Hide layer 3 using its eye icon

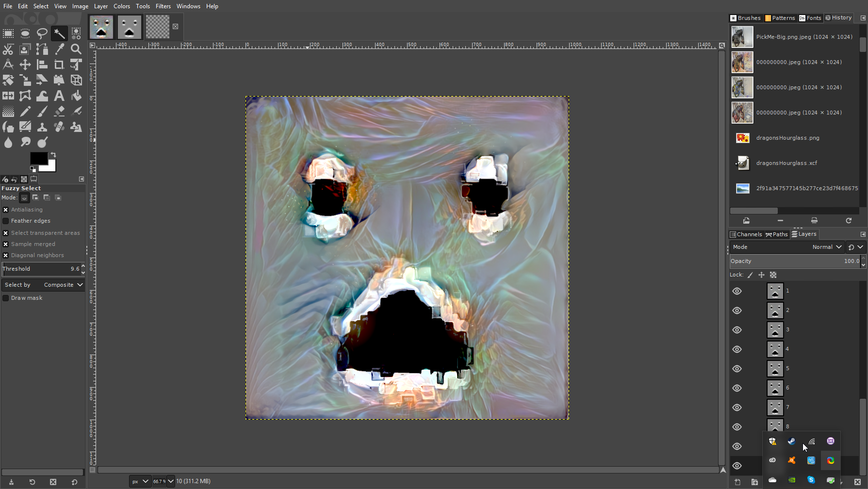click(x=737, y=330)
